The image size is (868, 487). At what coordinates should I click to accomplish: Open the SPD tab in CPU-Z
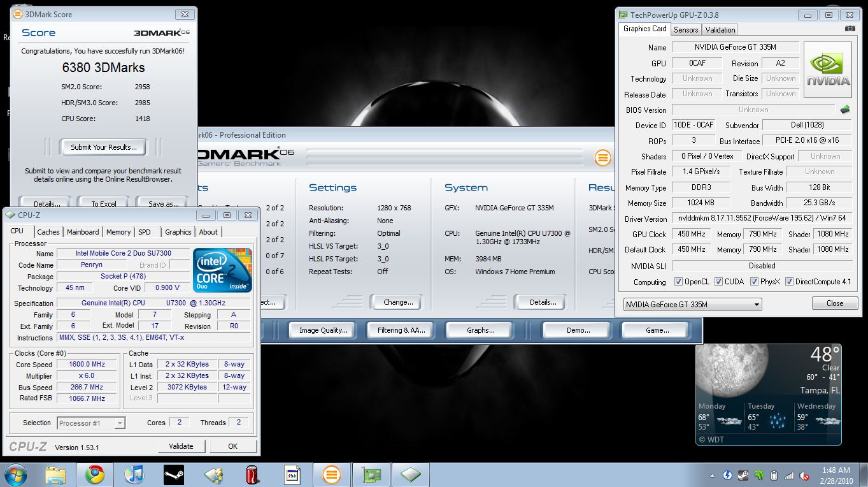pyautogui.click(x=145, y=232)
